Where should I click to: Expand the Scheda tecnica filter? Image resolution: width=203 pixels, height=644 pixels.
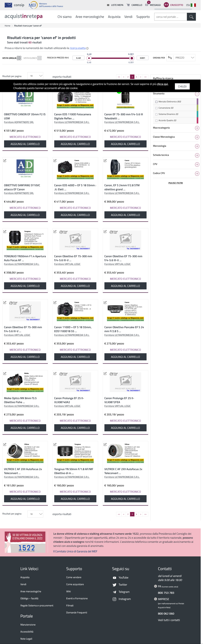click(x=197, y=155)
